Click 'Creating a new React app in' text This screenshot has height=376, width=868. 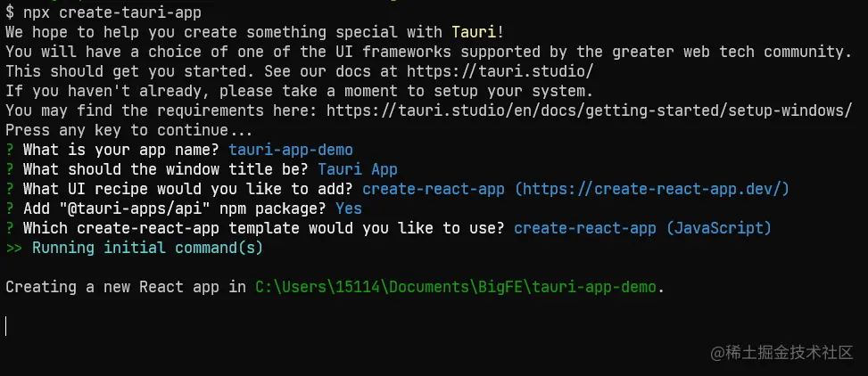(x=126, y=287)
